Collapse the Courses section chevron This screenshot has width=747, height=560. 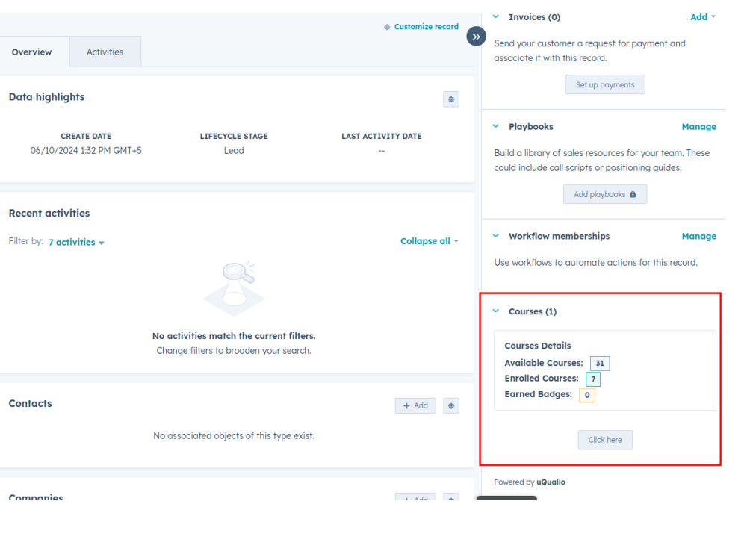496,311
